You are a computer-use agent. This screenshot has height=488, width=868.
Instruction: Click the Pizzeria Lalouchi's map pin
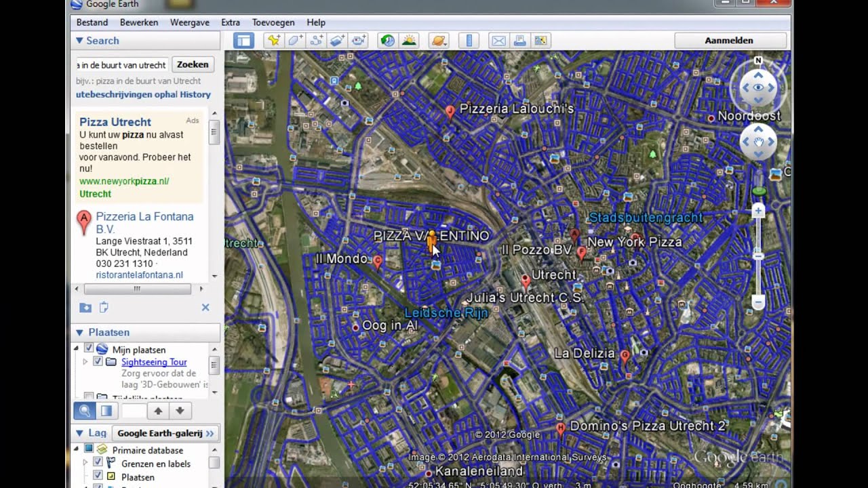(450, 112)
